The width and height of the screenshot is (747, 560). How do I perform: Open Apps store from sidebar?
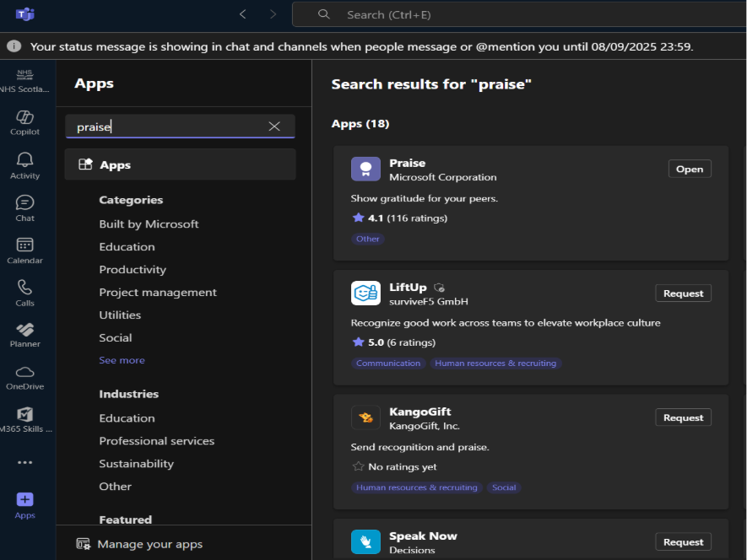click(x=24, y=506)
